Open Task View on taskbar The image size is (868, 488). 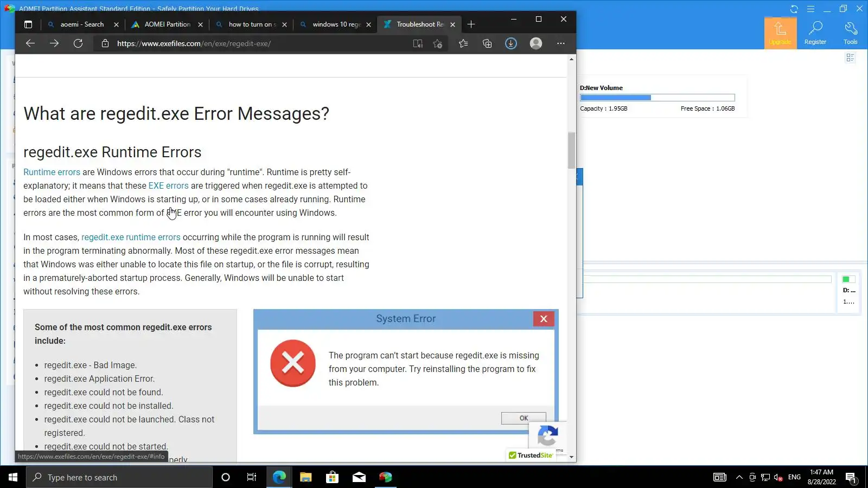coord(252,477)
